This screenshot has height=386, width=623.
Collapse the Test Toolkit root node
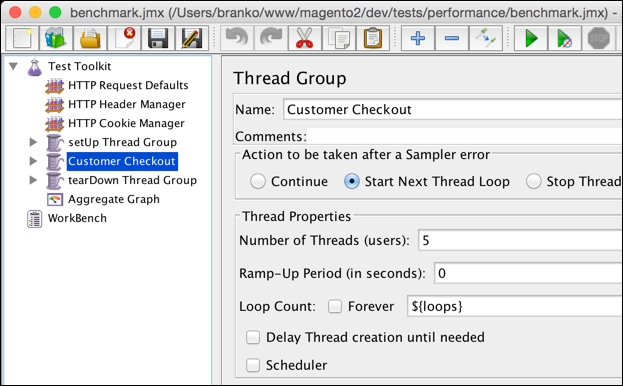[14, 66]
